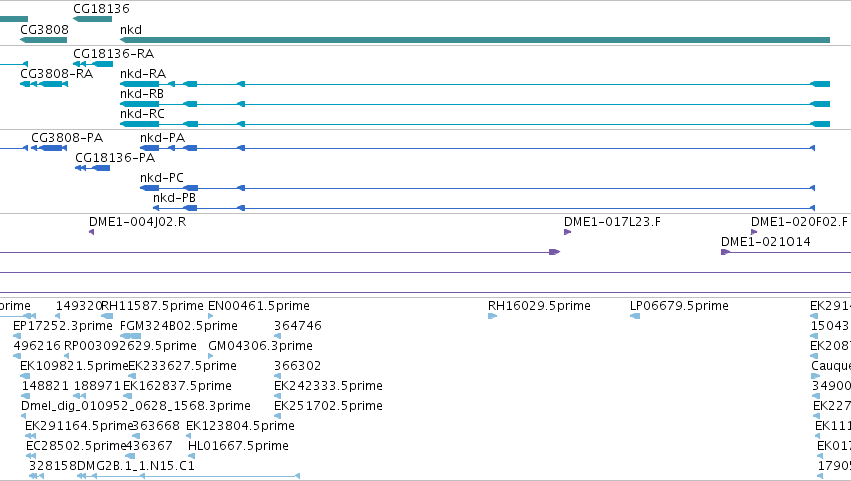Open the CG18136-RA transcript label
Image resolution: width=851 pixels, height=481 pixels.
point(113,54)
